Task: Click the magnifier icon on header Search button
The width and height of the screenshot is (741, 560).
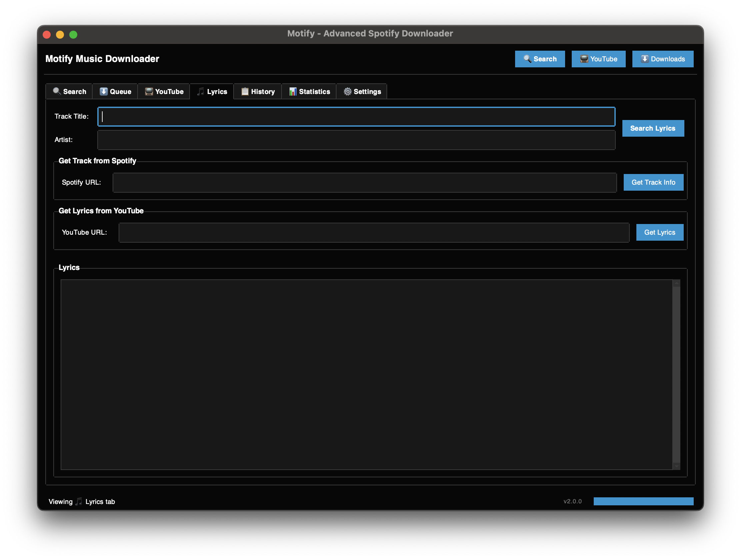Action: tap(527, 59)
